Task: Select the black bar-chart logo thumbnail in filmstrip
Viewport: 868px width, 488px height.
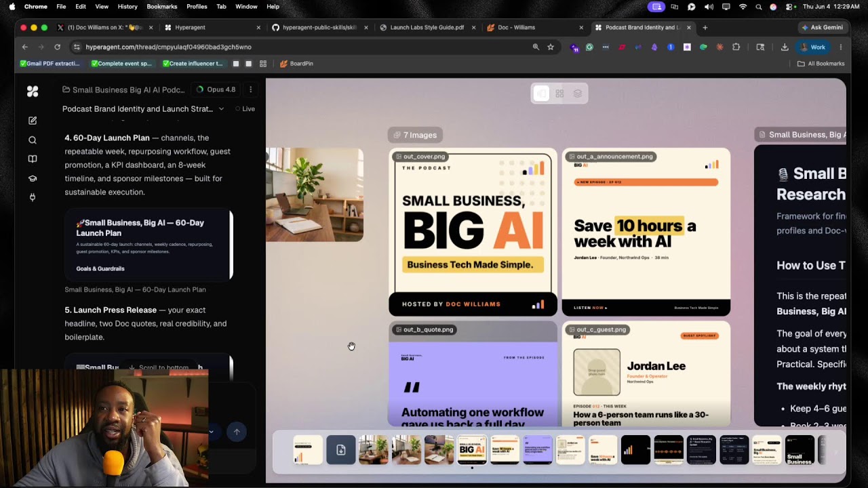Action: tap(636, 450)
